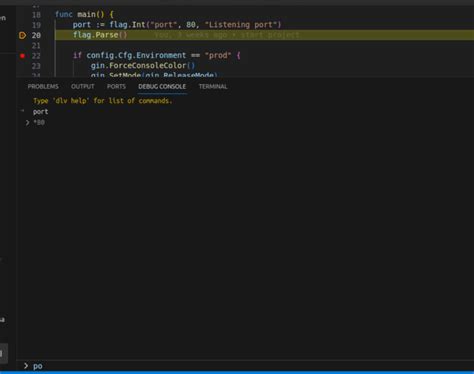Click 'func main()' declaration on line 18
This screenshot has height=374, width=474.
pyautogui.click(x=80, y=15)
